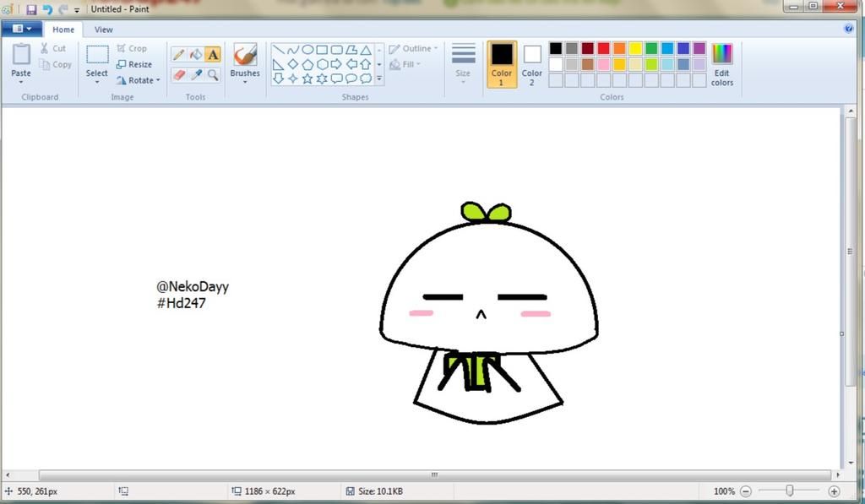
Task: Choose the Up arrow shape
Action: tap(365, 64)
